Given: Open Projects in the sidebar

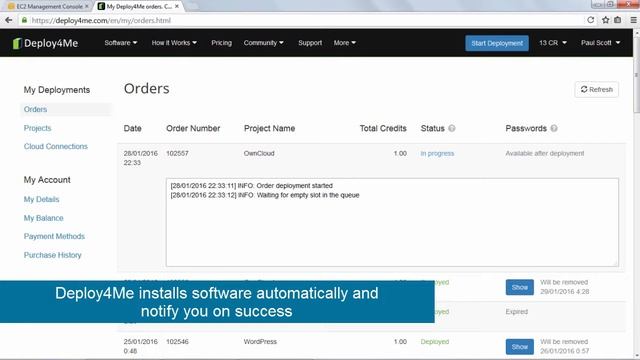Looking at the screenshot, I should coord(38,128).
